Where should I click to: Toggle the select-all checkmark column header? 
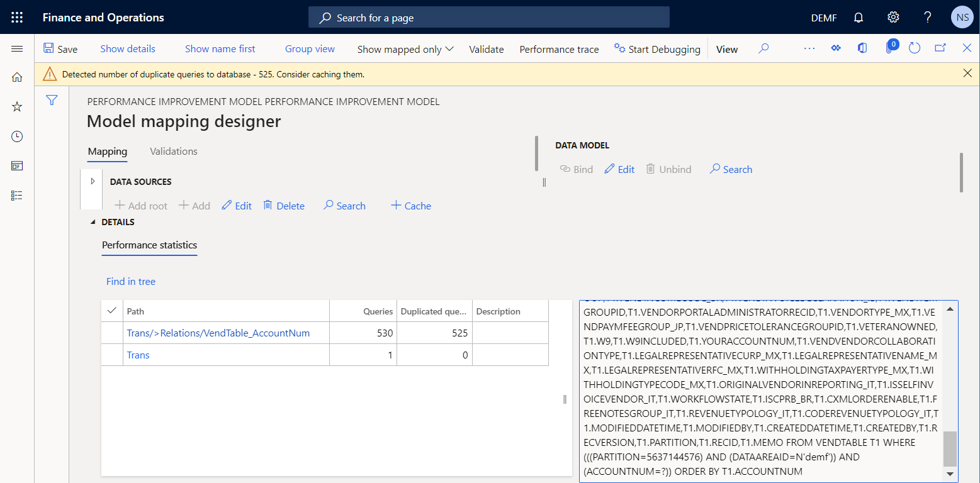pos(112,311)
